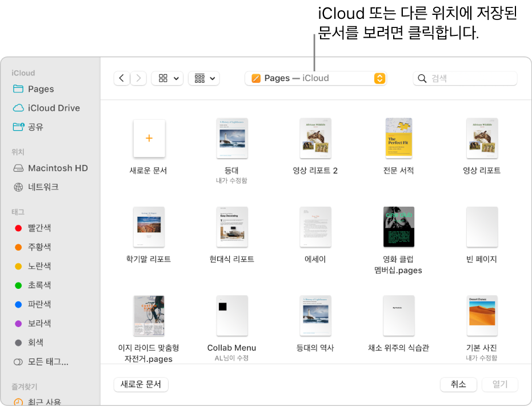
Task: Click the 전문 서적 file name label
Action: point(398,171)
